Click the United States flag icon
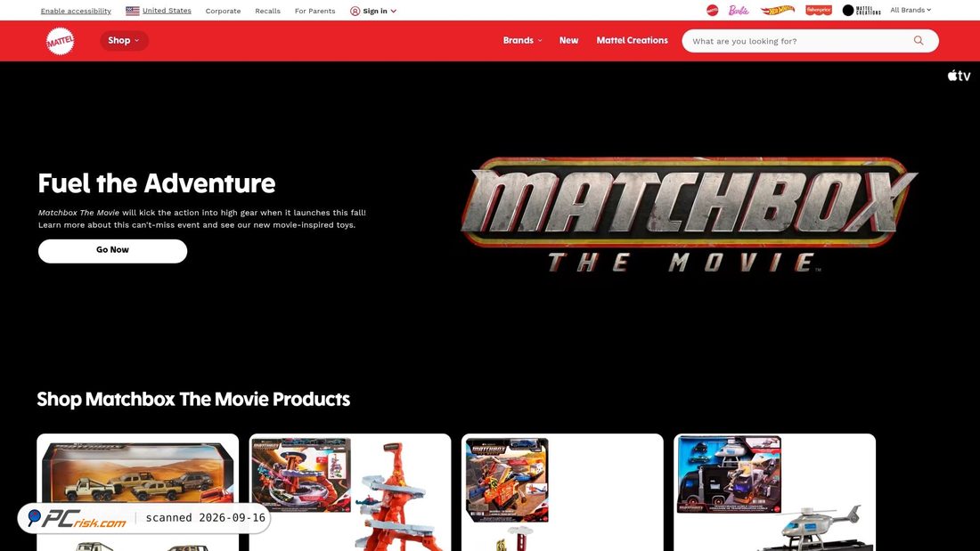This screenshot has width=980, height=551. pos(133,11)
